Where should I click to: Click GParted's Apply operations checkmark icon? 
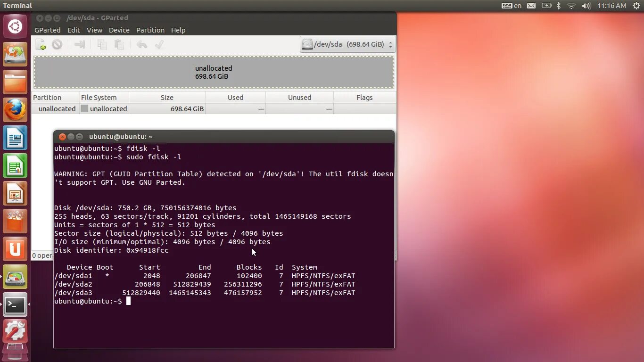click(x=159, y=45)
